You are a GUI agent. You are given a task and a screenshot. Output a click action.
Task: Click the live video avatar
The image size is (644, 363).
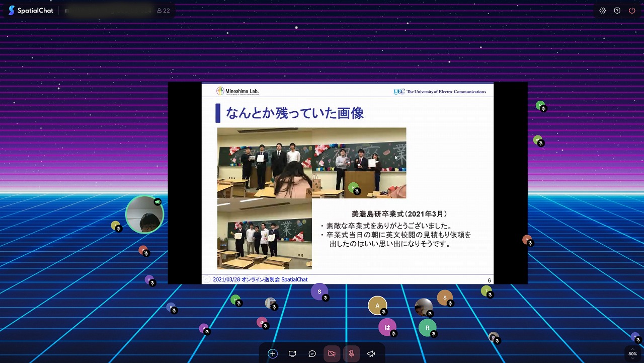tap(144, 215)
